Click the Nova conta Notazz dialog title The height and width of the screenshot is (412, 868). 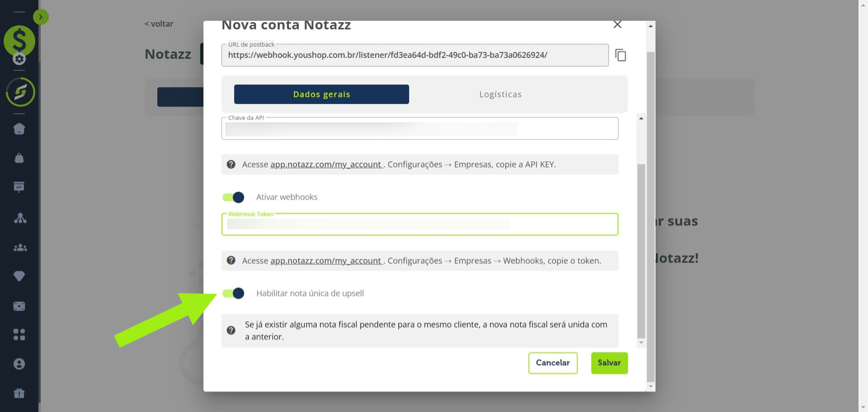click(286, 25)
